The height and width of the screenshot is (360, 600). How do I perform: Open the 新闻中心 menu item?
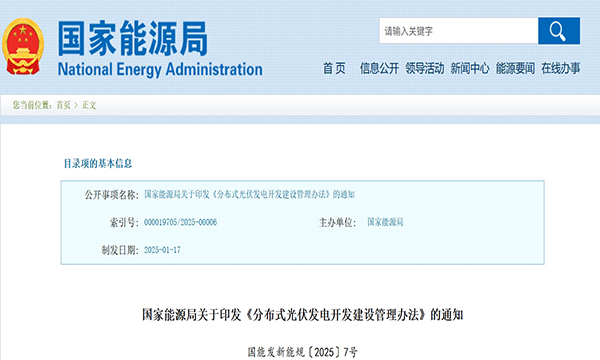pyautogui.click(x=470, y=68)
